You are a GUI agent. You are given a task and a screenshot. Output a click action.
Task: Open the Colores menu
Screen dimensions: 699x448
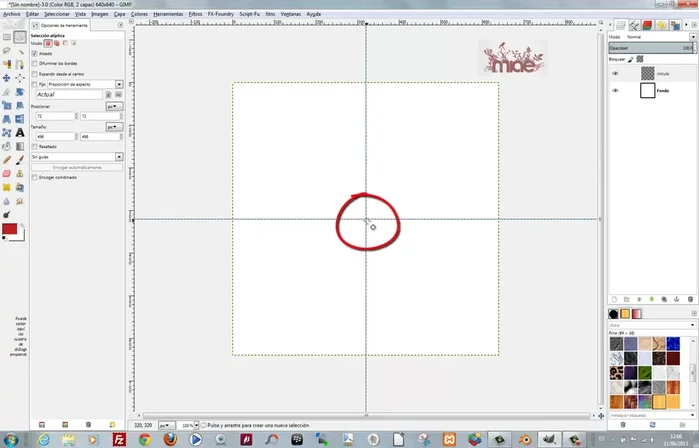pyautogui.click(x=140, y=14)
